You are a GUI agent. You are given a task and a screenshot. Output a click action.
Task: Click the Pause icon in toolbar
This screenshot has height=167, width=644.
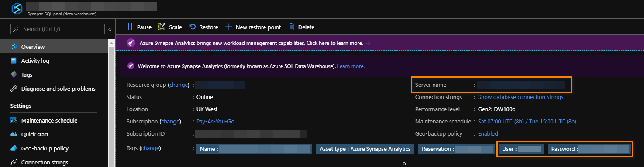point(130,27)
